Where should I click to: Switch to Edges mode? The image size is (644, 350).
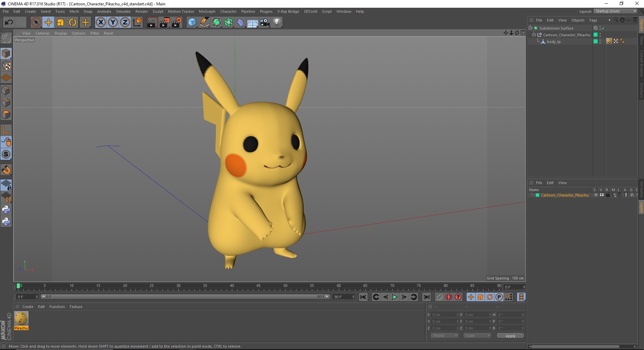coord(6,102)
